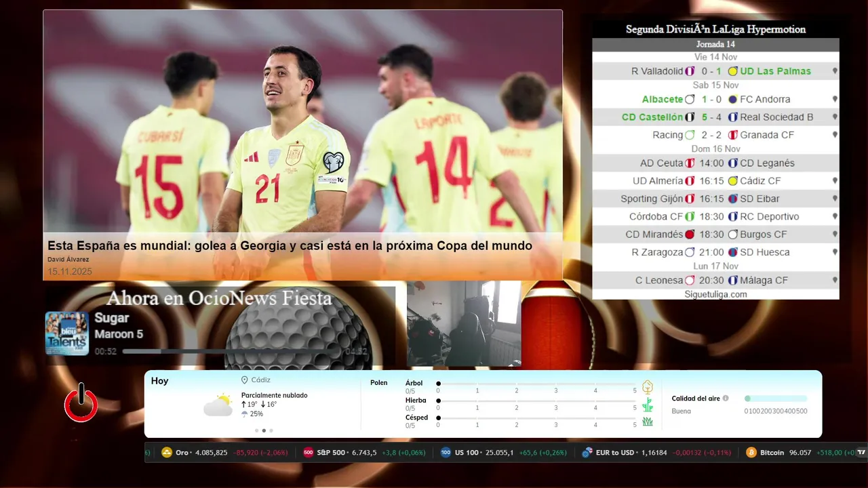Click the Árbol pollen tree icon
This screenshot has width=868, height=488.
point(648,387)
